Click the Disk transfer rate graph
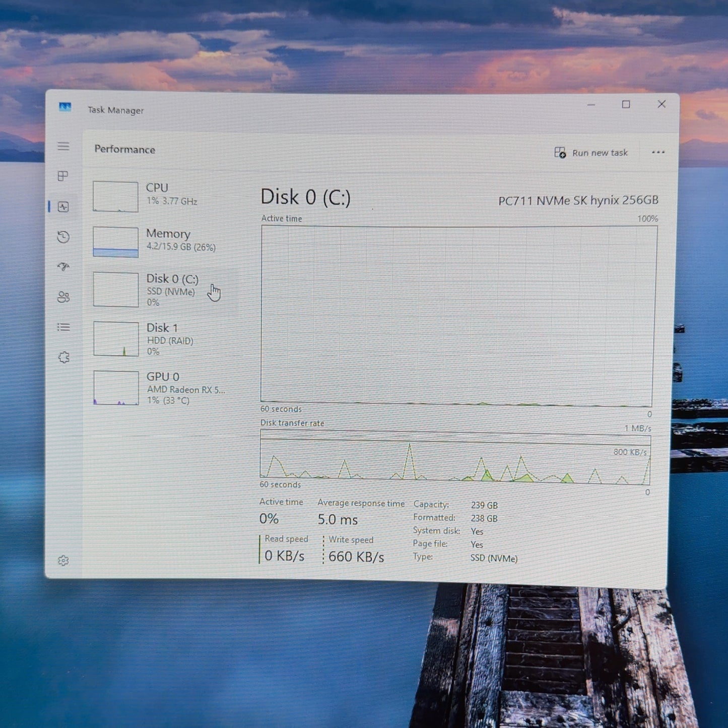 (x=455, y=456)
